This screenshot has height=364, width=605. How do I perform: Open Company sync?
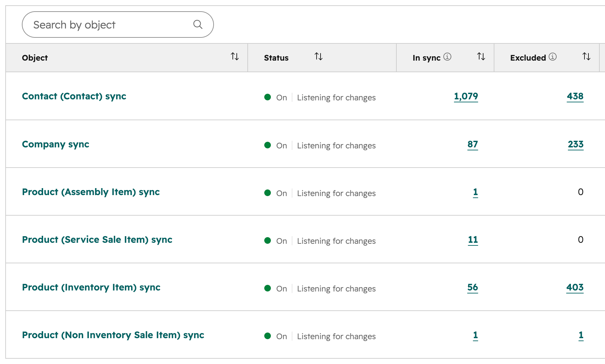(x=56, y=144)
